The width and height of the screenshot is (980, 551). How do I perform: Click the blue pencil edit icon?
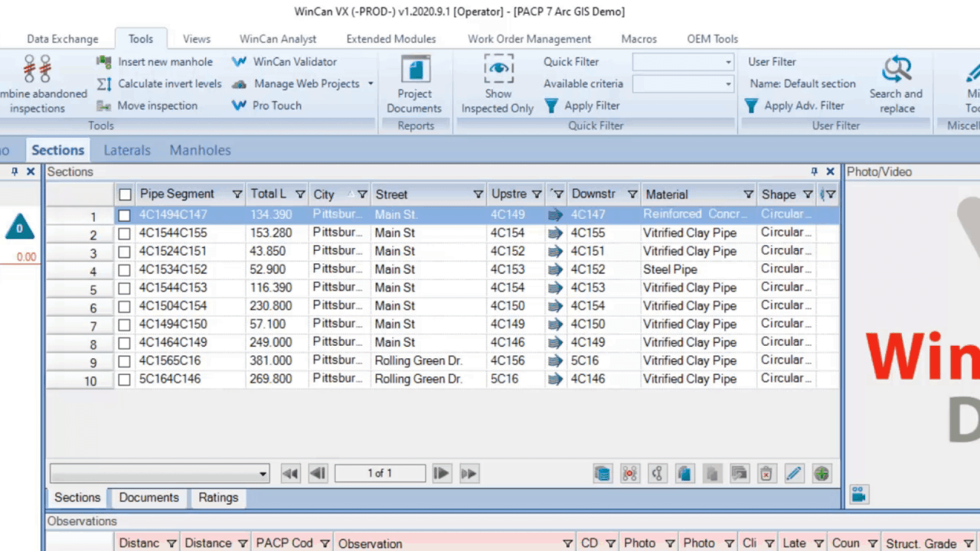coord(794,474)
